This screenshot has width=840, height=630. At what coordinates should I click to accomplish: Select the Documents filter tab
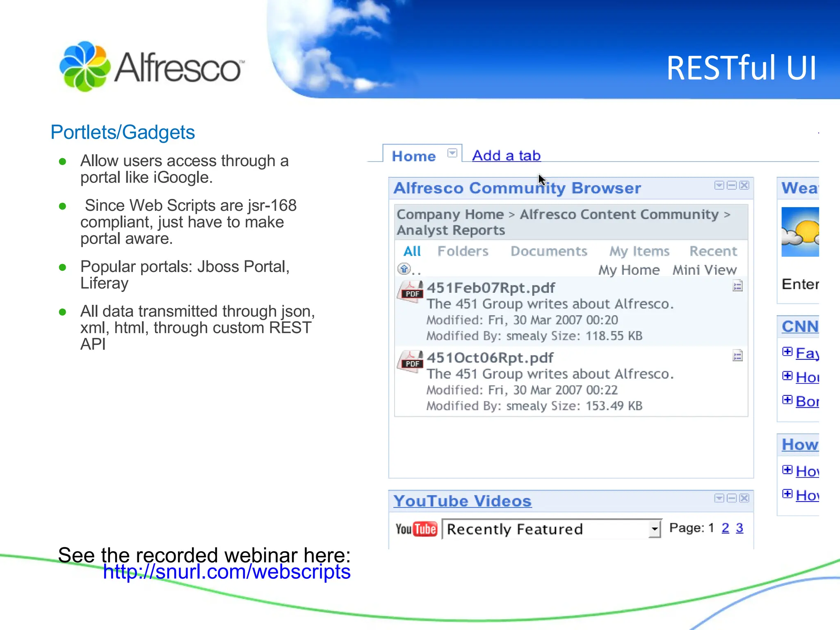[549, 251]
